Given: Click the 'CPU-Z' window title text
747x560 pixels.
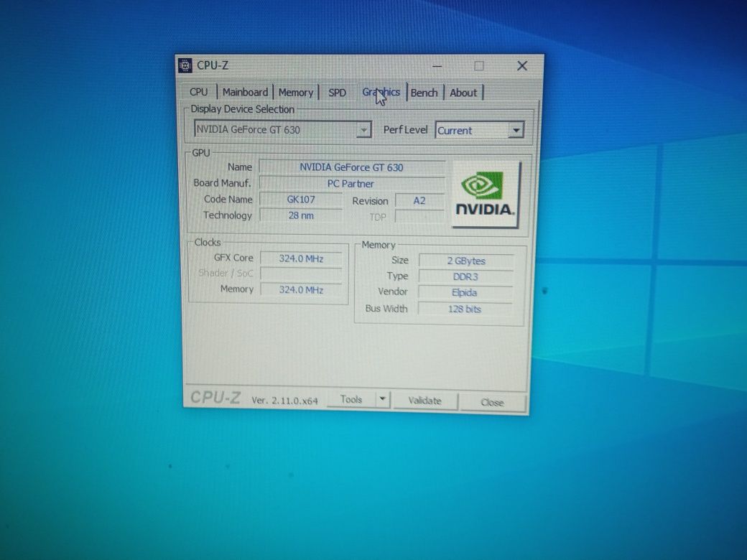Looking at the screenshot, I should [213, 65].
